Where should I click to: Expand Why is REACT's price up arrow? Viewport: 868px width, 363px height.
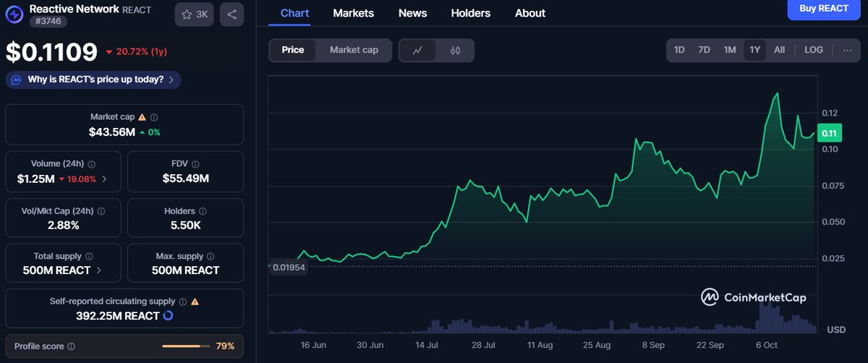pyautogui.click(x=171, y=80)
